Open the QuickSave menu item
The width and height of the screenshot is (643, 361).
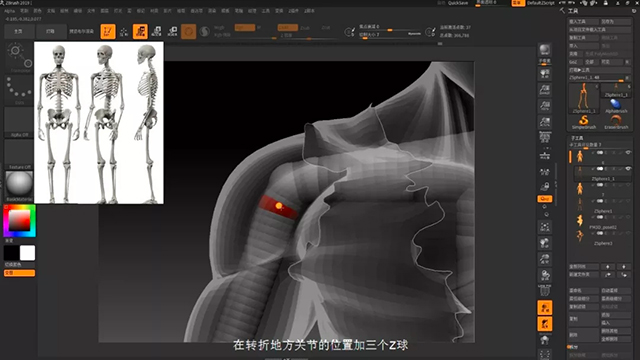pyautogui.click(x=458, y=3)
